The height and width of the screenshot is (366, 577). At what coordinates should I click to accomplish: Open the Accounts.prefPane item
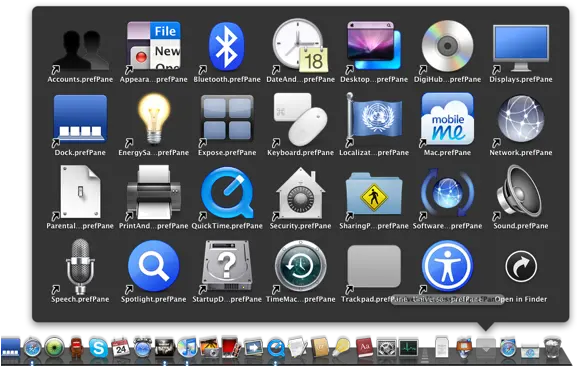pos(80,50)
